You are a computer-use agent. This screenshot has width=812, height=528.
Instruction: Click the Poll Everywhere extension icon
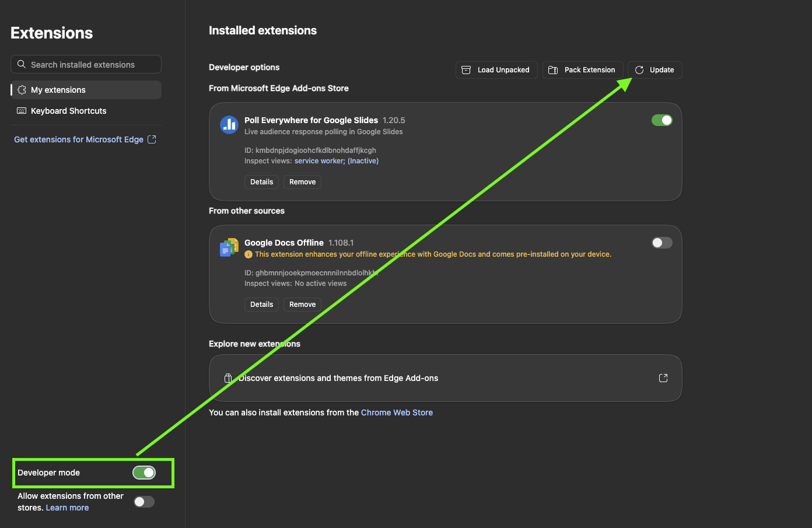[x=229, y=124]
